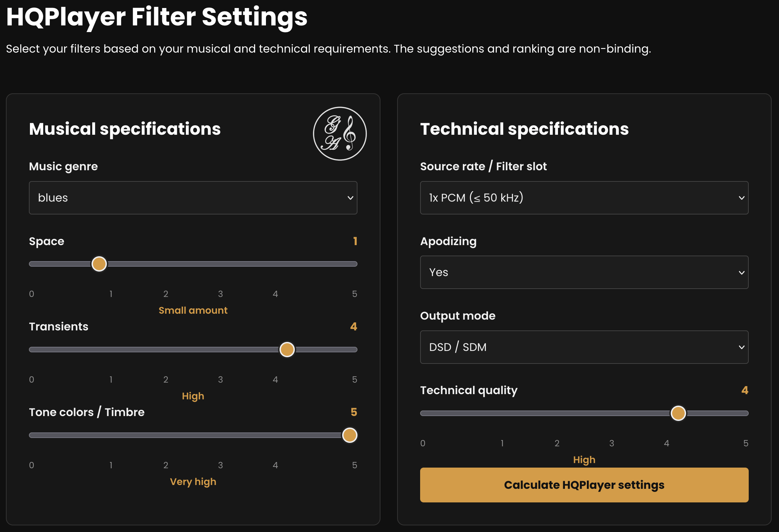Click the 'Small amount' label under Space
Screen dimensions: 779x532
(193, 310)
